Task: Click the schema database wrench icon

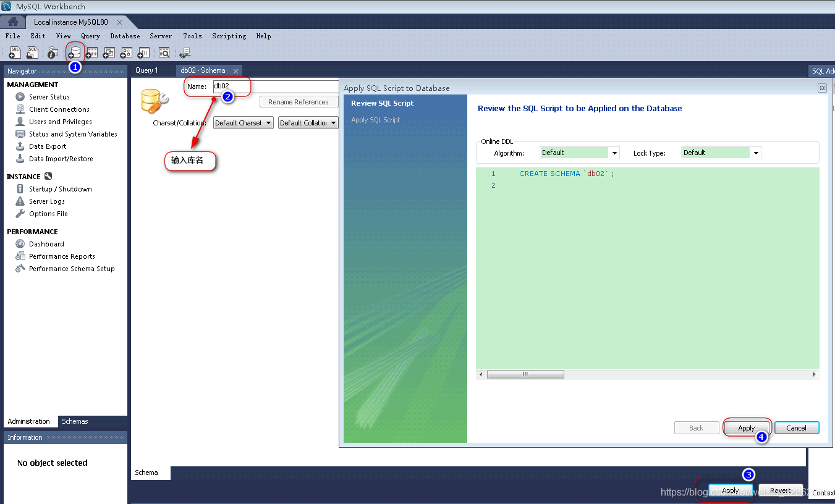Action: coord(155,101)
